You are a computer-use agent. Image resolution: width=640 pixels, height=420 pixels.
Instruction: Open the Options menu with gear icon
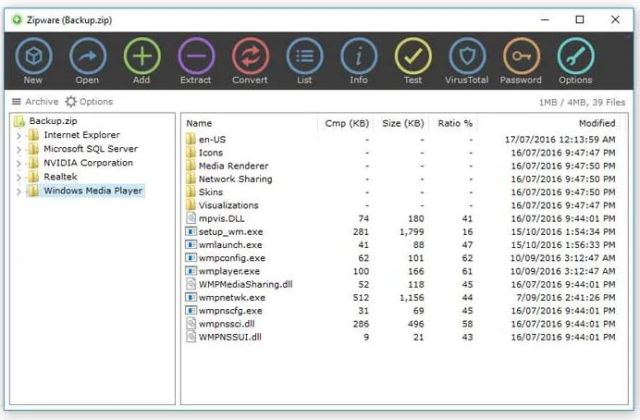[89, 102]
